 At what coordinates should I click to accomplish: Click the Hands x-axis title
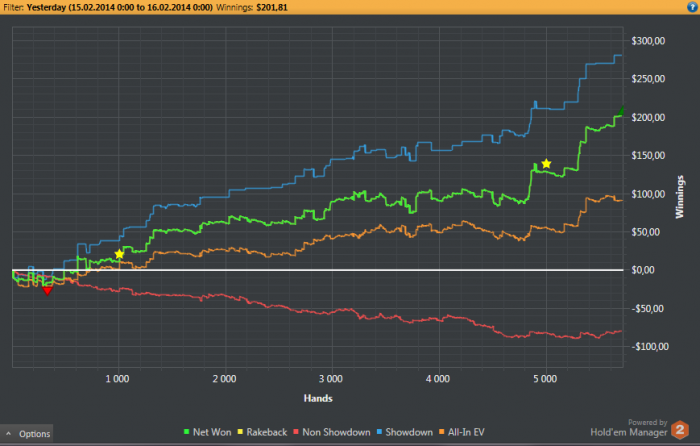tap(318, 398)
